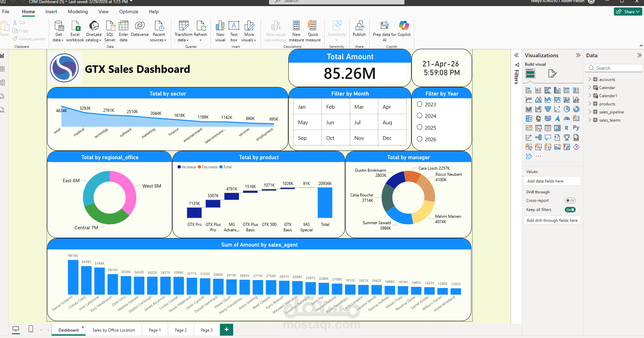Open the Dataverse connector
Screen dimensions: 644x338
tap(140, 29)
